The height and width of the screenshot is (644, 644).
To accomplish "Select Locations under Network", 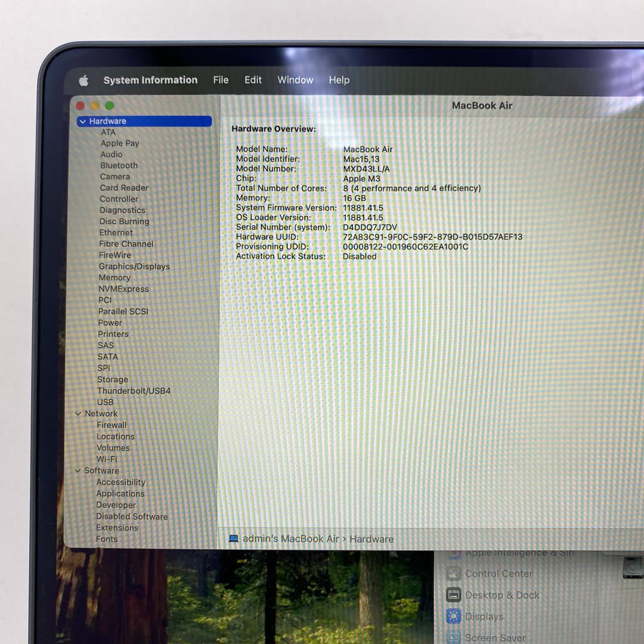I will [x=116, y=436].
